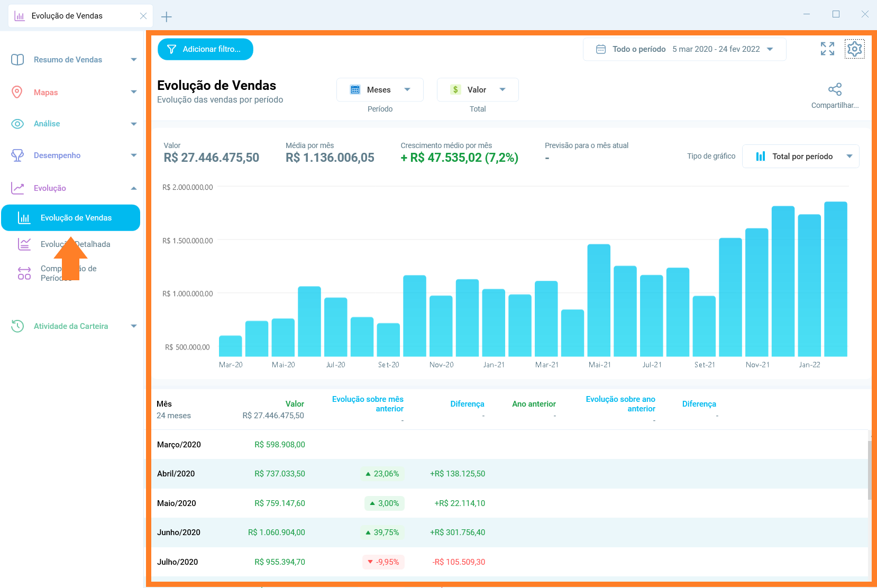Sort by Ano anterior column header
Screen dimensions: 877x588
tap(534, 403)
